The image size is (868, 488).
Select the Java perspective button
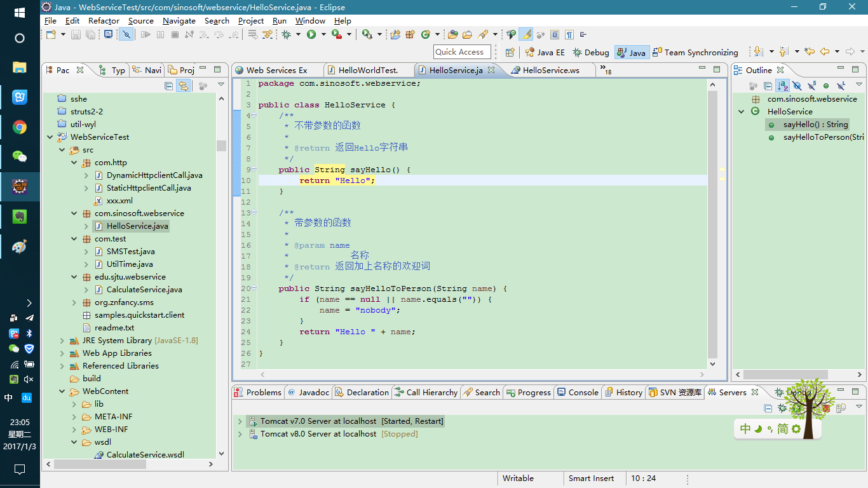coord(632,52)
